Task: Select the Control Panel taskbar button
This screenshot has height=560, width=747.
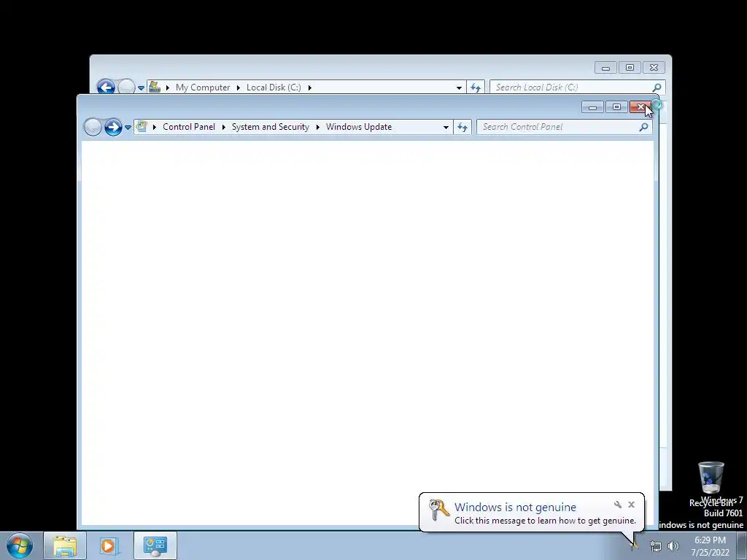Action: [x=155, y=545]
